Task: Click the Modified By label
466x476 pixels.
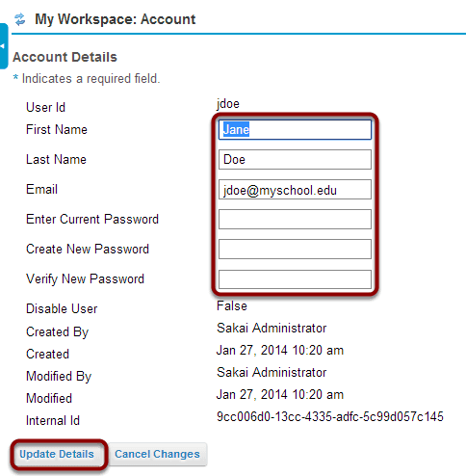Action: point(59,377)
